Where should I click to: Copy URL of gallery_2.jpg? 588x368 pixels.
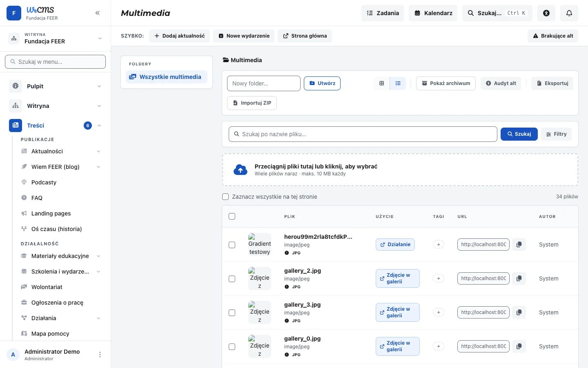pyautogui.click(x=519, y=278)
